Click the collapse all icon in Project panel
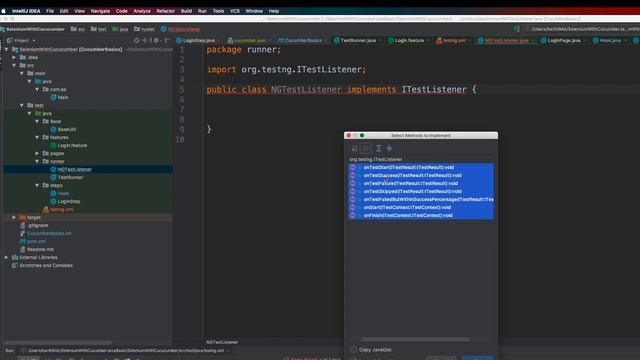 point(145,40)
